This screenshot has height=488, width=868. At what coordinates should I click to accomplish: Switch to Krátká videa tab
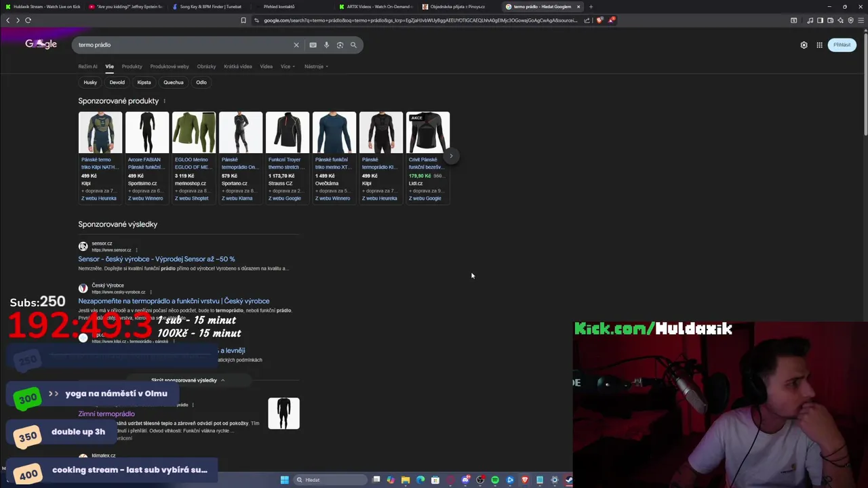[x=237, y=66]
